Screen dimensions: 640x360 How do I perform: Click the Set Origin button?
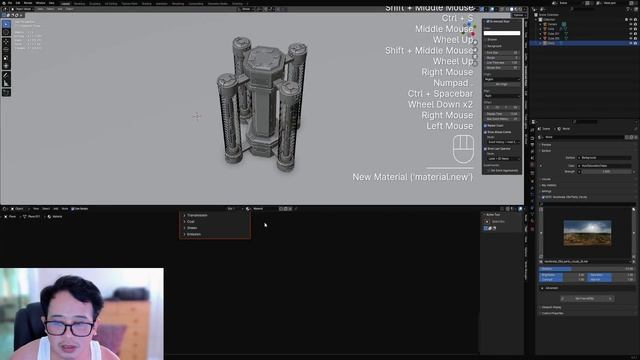502,84
